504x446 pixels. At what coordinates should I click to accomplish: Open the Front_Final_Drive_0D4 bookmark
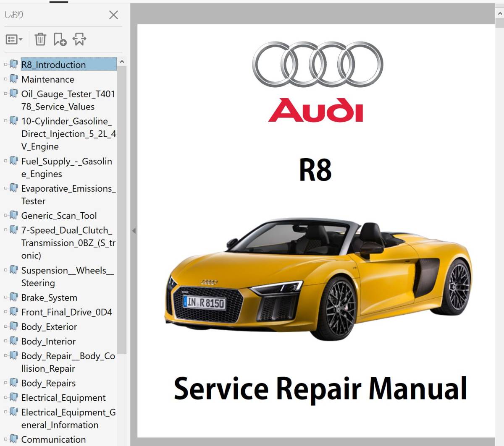click(67, 312)
